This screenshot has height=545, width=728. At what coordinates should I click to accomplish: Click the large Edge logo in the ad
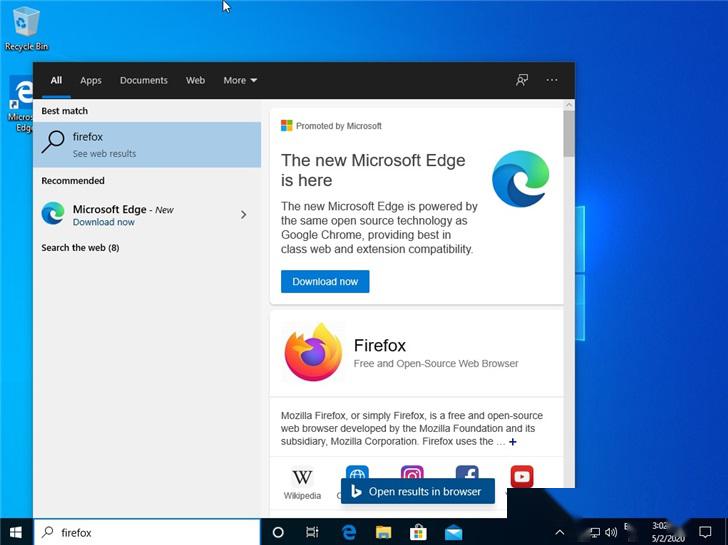tap(520, 179)
